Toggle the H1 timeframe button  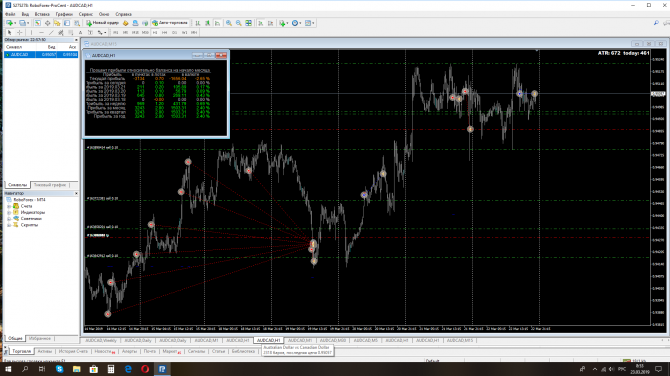point(155,32)
